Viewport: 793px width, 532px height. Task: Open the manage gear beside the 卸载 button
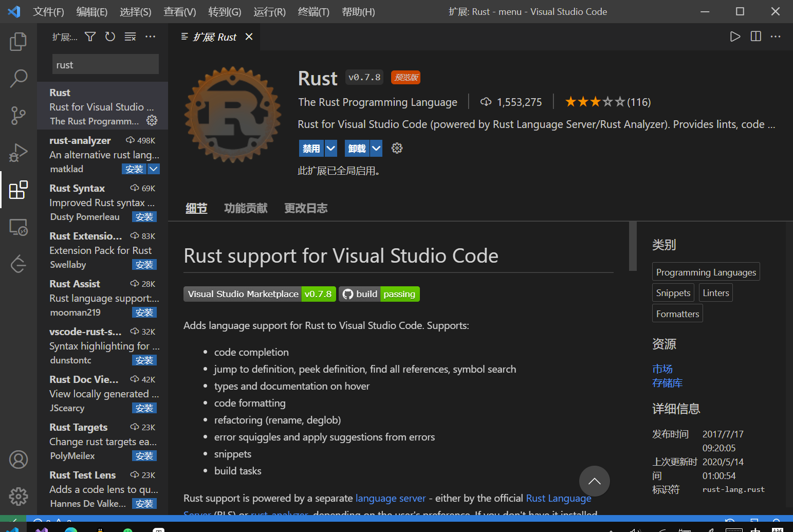[x=397, y=149]
